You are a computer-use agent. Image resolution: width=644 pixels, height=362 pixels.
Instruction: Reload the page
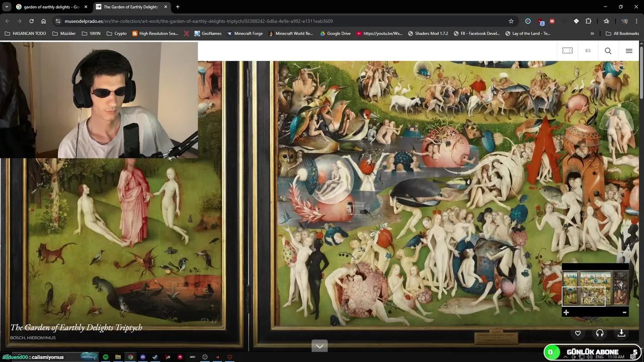pyautogui.click(x=31, y=21)
